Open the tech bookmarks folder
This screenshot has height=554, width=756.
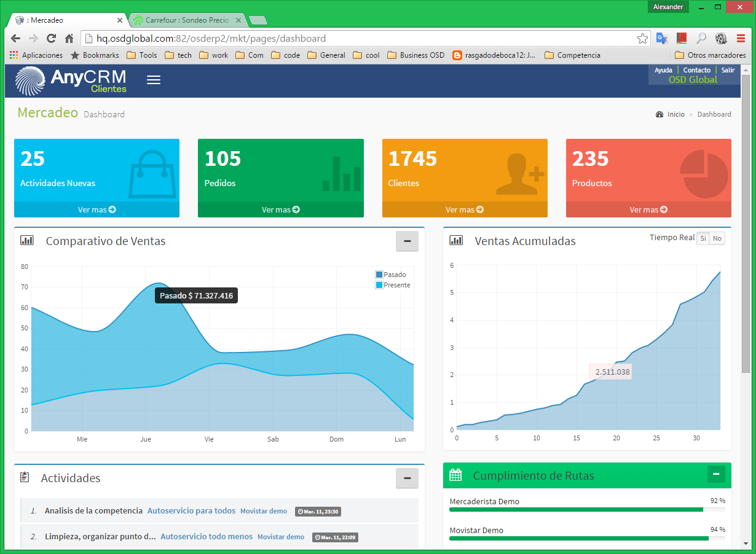pos(178,55)
